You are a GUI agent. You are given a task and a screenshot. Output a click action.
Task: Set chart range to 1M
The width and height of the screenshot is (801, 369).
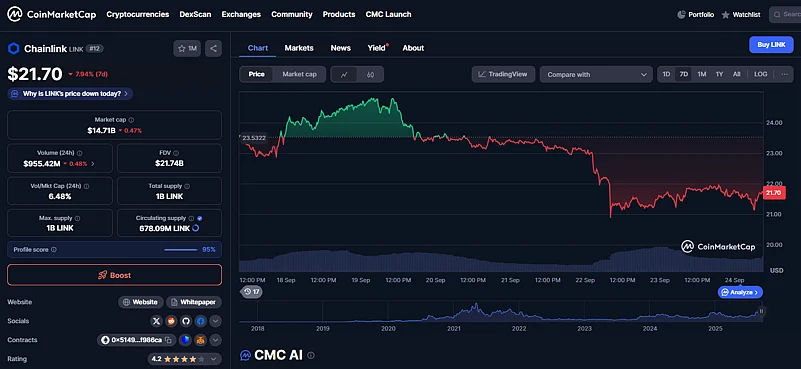[702, 74]
